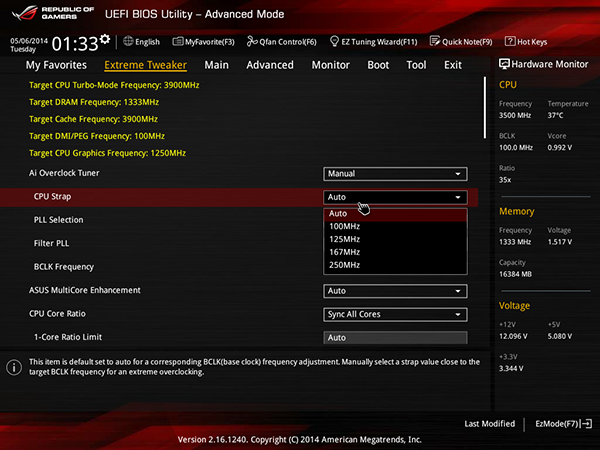This screenshot has width=600, height=450.
Task: Launch EZ Tuning Wizard bulb icon
Action: [334, 41]
